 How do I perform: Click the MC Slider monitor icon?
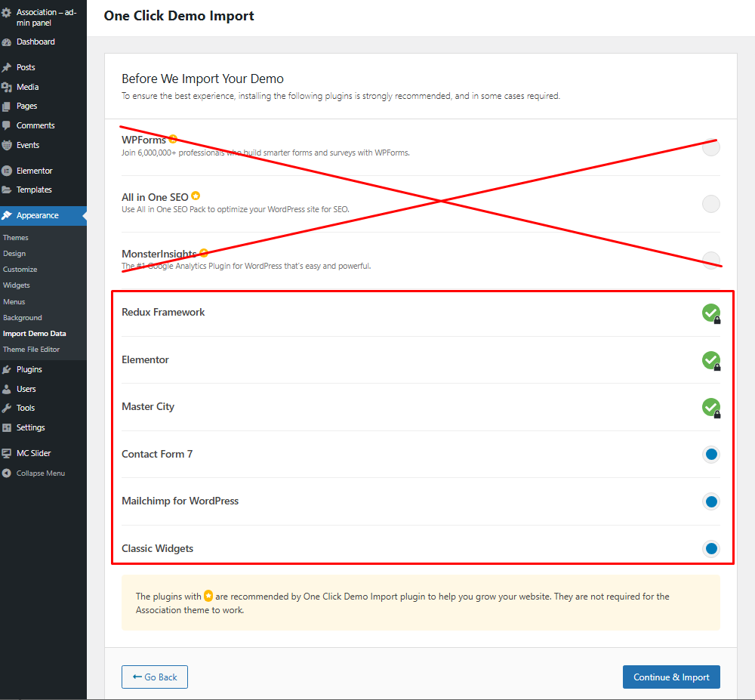7,454
